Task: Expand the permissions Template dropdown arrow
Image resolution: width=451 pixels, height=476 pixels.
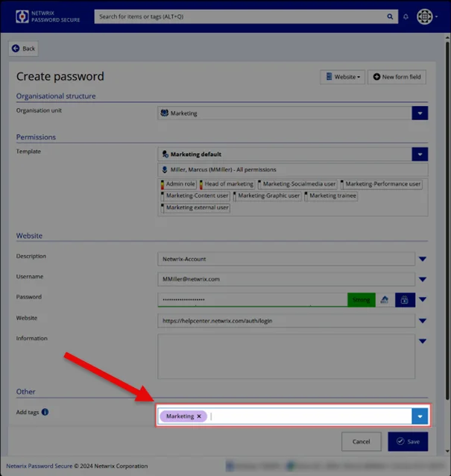Action: pyautogui.click(x=420, y=154)
